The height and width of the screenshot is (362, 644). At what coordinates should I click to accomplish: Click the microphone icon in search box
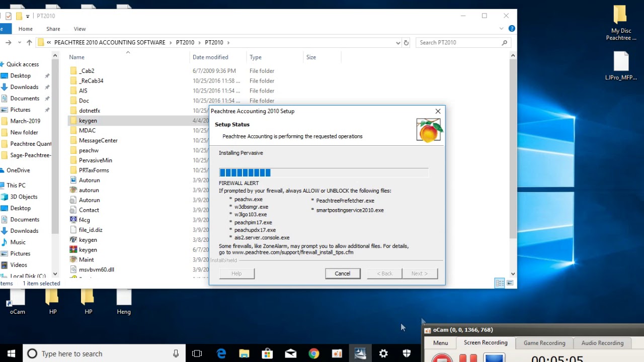click(x=176, y=353)
